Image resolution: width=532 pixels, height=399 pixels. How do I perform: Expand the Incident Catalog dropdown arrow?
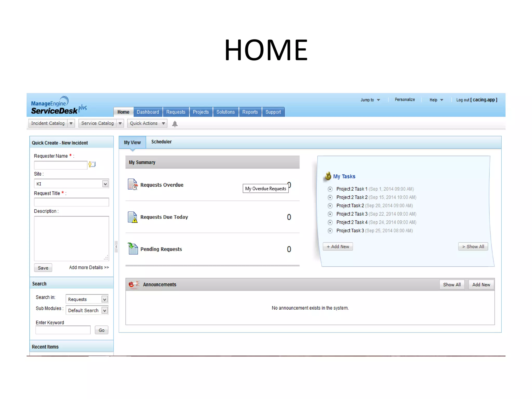click(71, 123)
